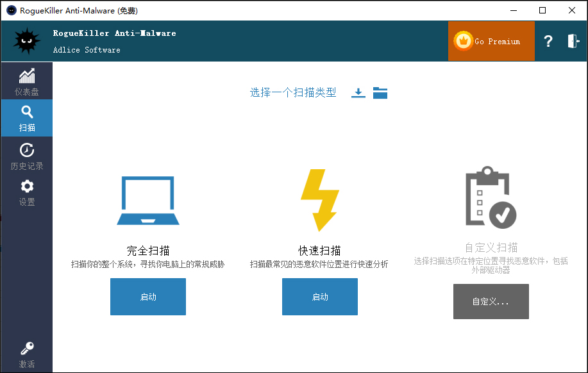This screenshot has width=588, height=373.
Task: Click the yellow lightning quick scan icon
Action: [x=320, y=200]
